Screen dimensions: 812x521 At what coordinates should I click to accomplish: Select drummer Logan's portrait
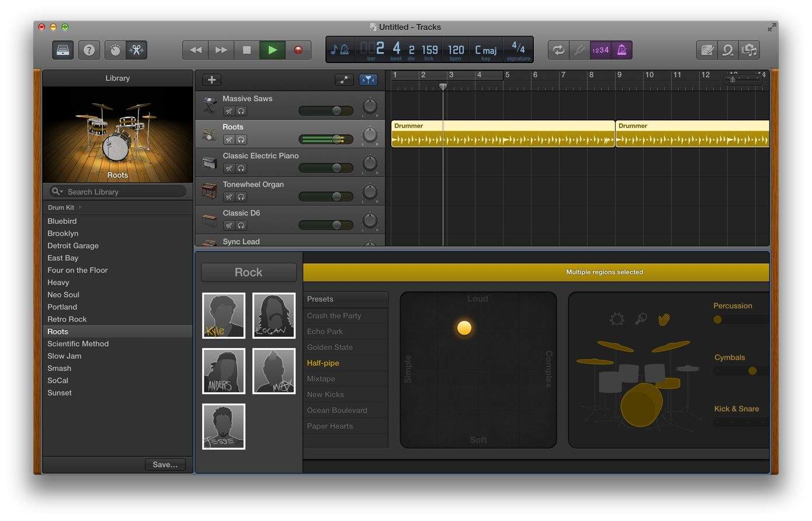coord(273,315)
